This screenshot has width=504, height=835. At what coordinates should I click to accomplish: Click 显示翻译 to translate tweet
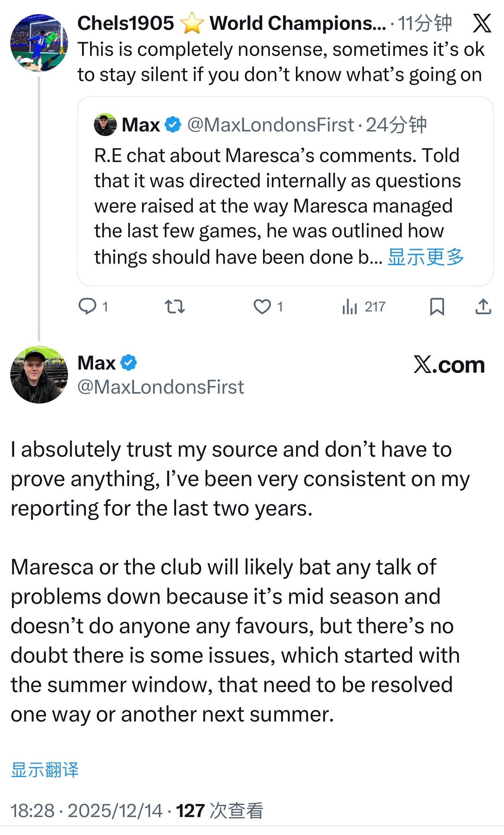coord(45,770)
